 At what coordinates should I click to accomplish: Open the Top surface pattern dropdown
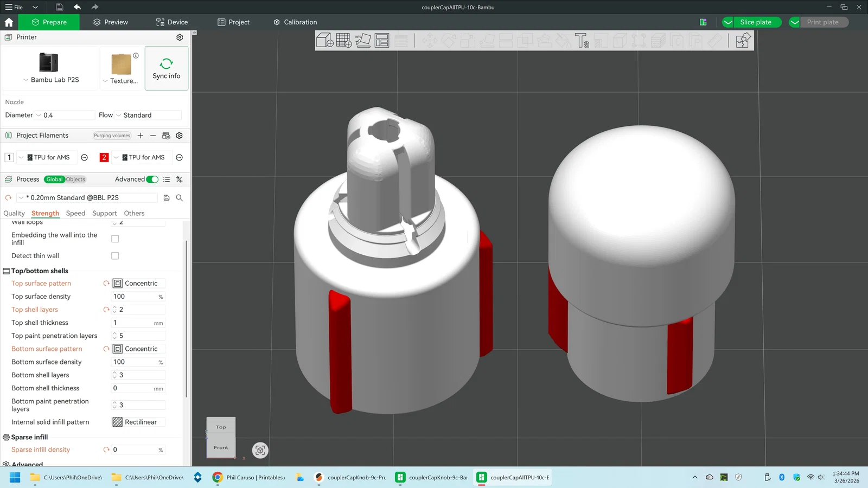pos(138,284)
